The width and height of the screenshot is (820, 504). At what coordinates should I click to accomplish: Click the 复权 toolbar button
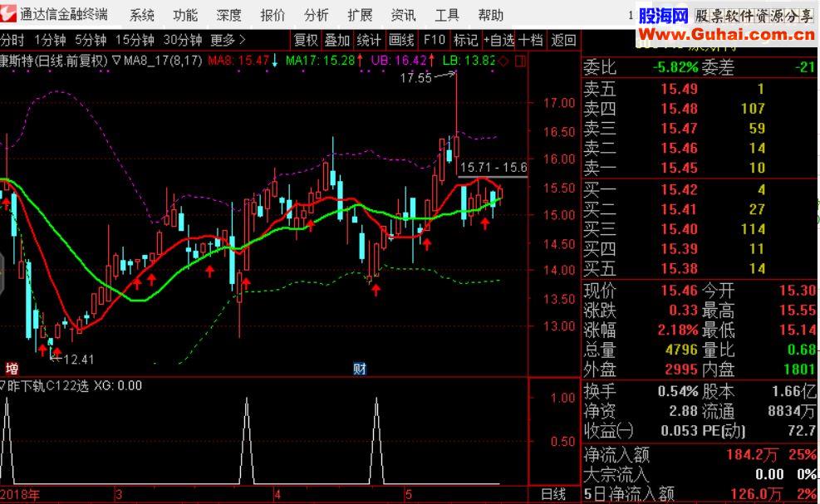point(306,40)
